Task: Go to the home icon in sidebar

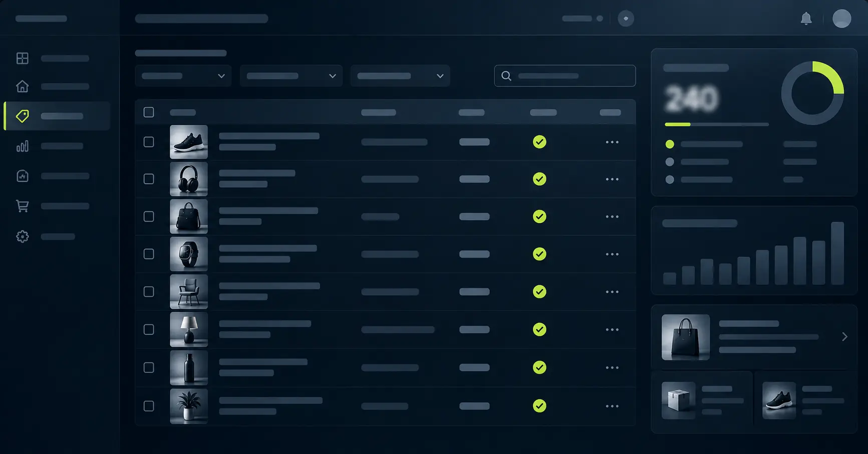Action: (x=23, y=86)
